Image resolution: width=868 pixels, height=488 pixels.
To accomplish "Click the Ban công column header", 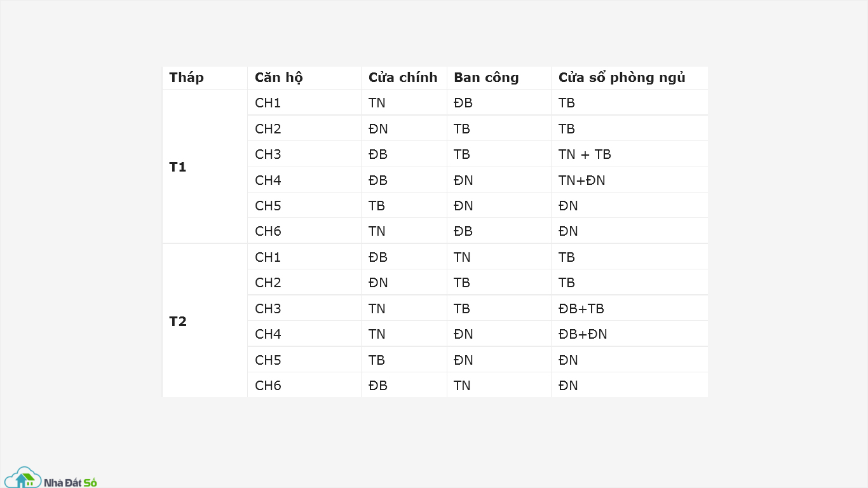I will coord(486,78).
